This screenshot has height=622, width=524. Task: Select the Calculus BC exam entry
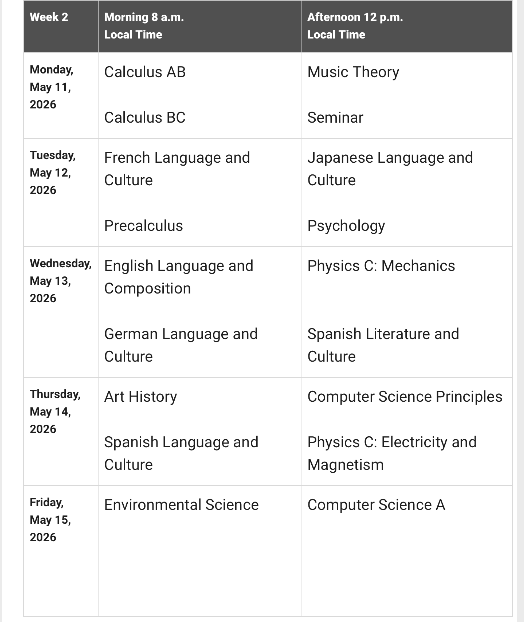click(145, 118)
